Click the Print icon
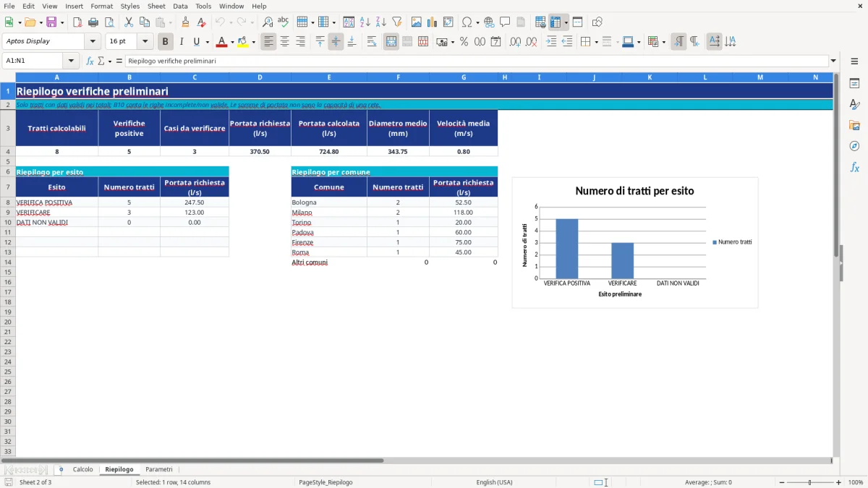Screen dimensions: 868x488 [x=93, y=22]
